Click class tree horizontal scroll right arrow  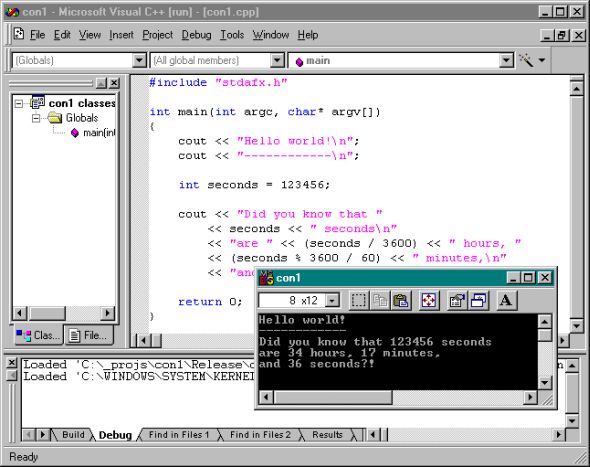pos(108,313)
